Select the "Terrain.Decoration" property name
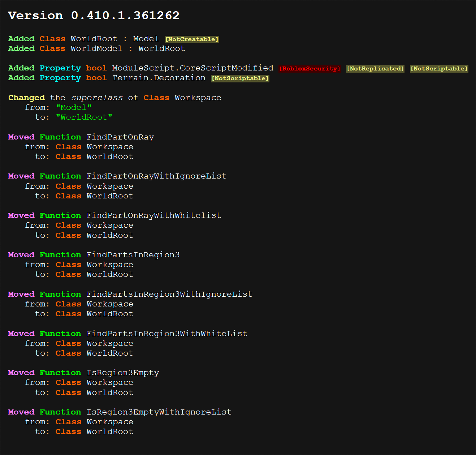 159,78
